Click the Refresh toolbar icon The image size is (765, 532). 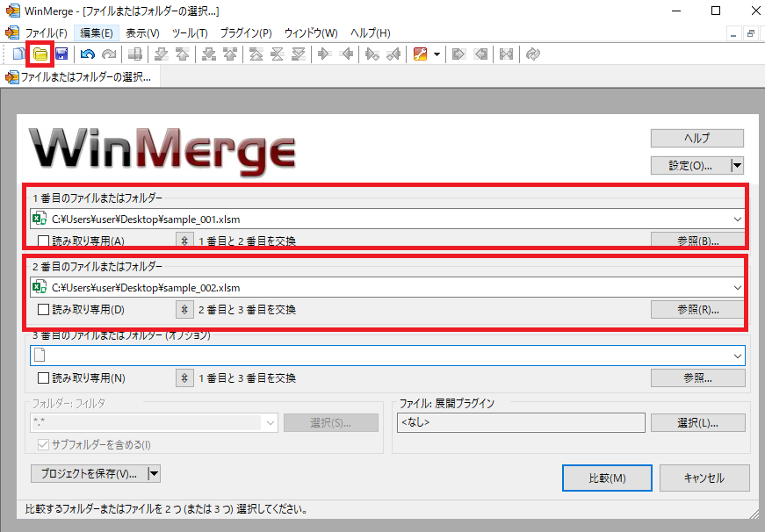pos(533,54)
